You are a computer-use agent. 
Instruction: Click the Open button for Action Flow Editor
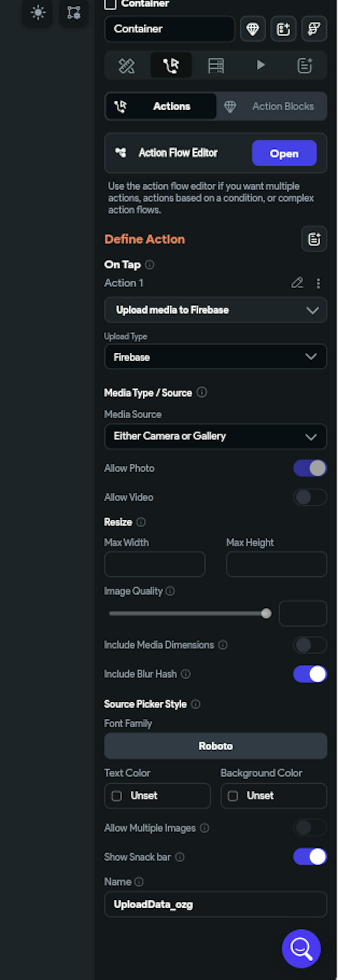pos(284,153)
